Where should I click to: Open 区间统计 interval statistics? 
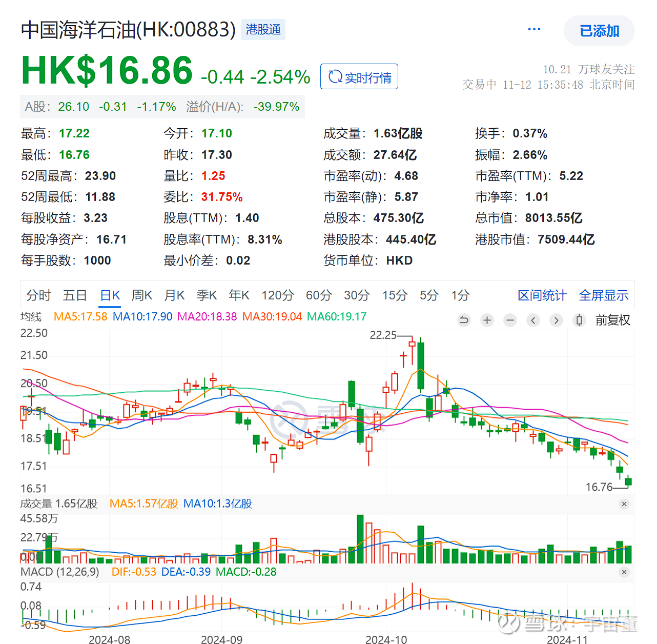point(542,295)
